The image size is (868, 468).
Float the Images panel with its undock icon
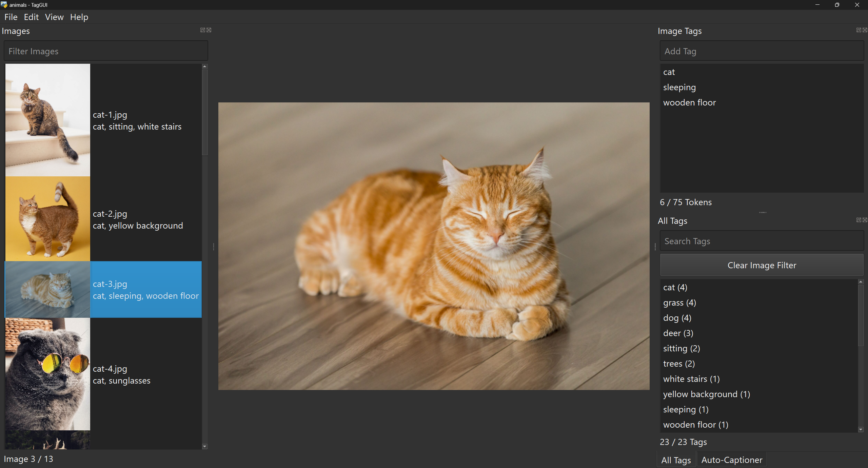click(202, 30)
